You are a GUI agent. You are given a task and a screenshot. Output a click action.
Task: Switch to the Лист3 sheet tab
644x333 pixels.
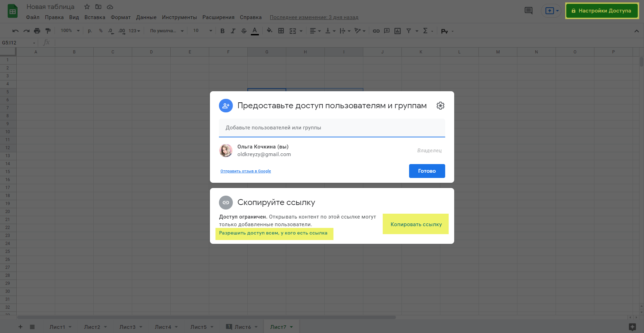tap(127, 327)
